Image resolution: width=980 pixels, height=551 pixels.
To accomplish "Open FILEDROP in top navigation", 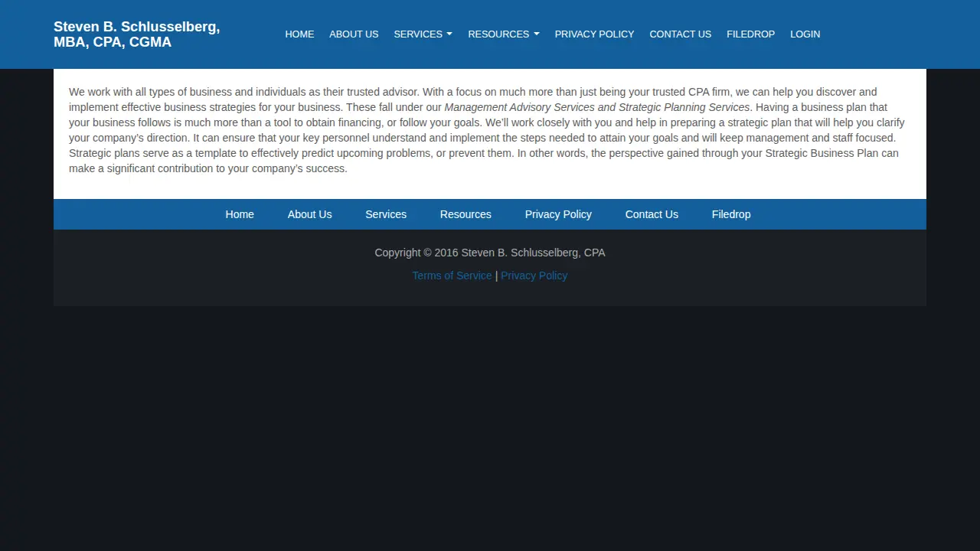I will (x=750, y=34).
